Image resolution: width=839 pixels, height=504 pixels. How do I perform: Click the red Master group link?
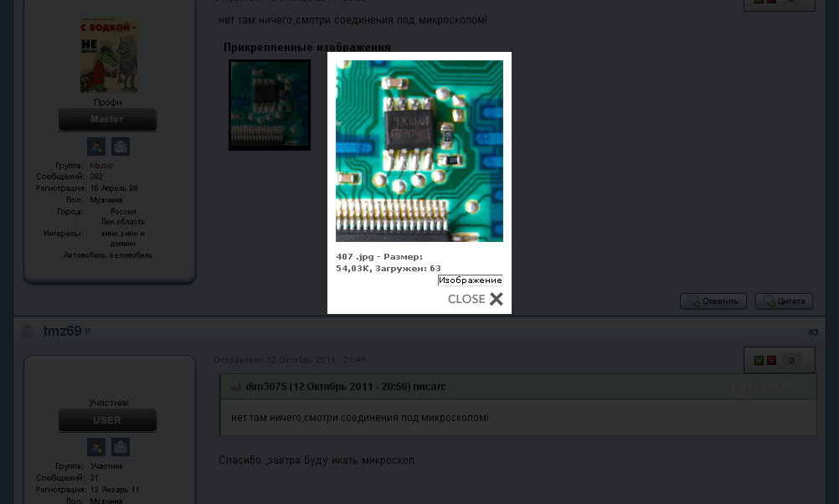click(101, 166)
